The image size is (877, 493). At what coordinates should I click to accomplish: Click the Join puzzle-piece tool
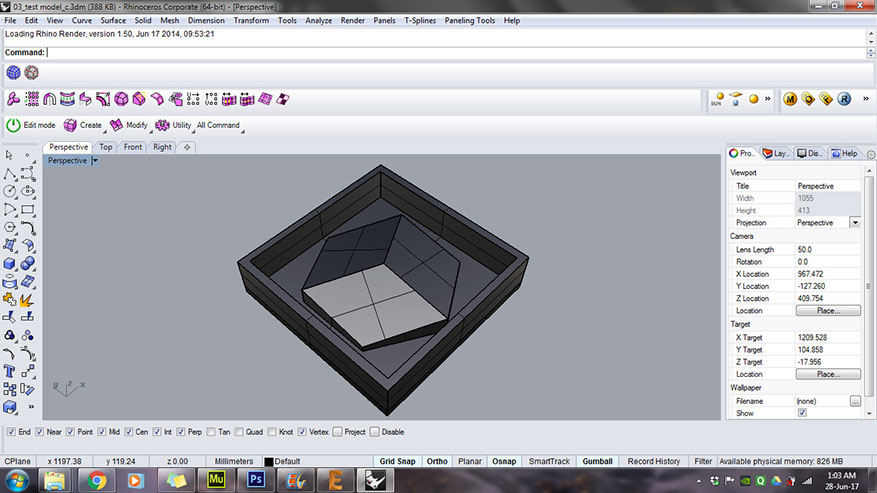[x=10, y=300]
